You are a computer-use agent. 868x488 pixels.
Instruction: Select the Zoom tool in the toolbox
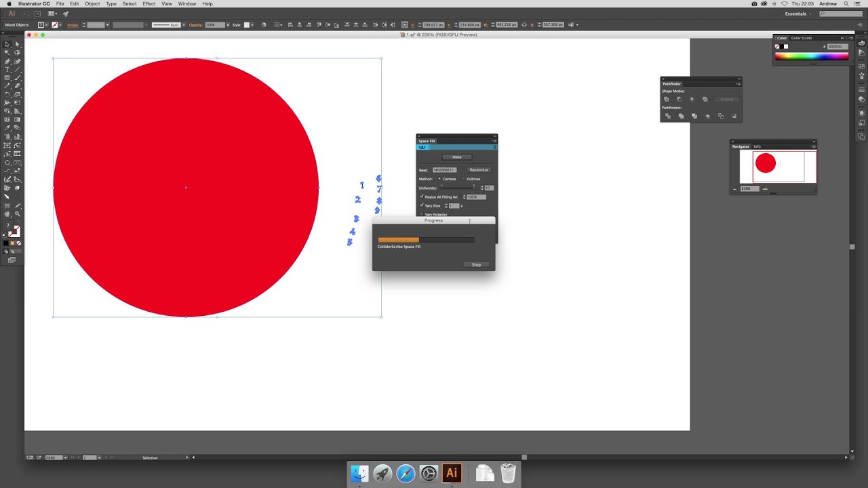pos(17,213)
